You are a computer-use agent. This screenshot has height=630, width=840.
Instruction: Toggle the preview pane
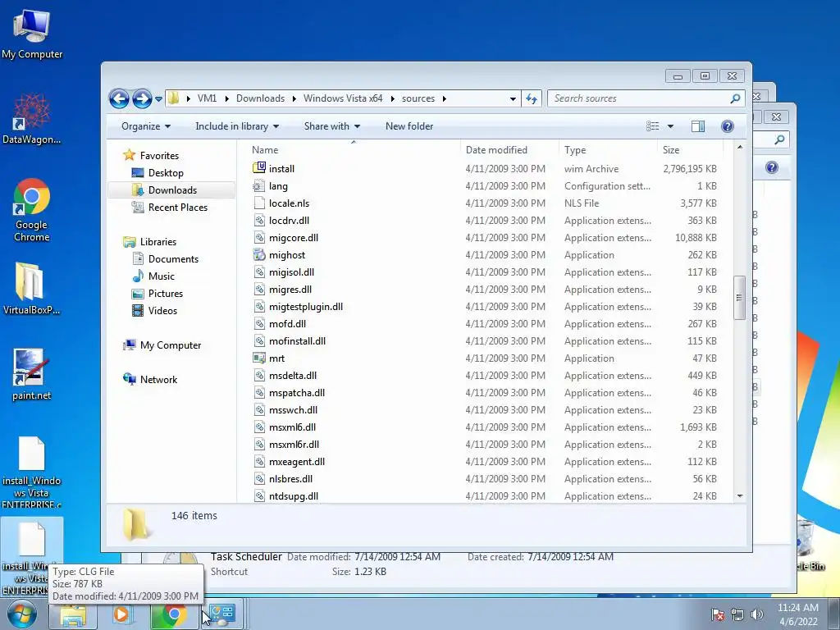(x=698, y=126)
